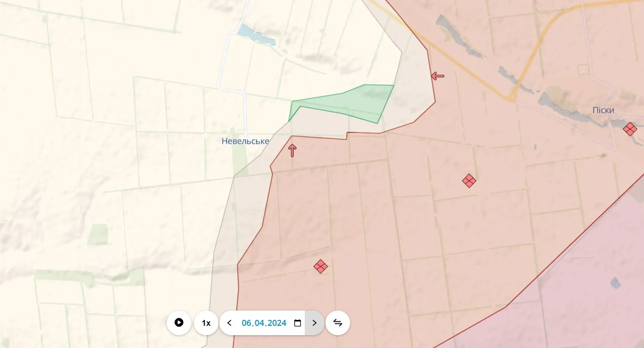Click the Невельське settlement label
Viewport: 644px width, 348px height.
coord(245,141)
